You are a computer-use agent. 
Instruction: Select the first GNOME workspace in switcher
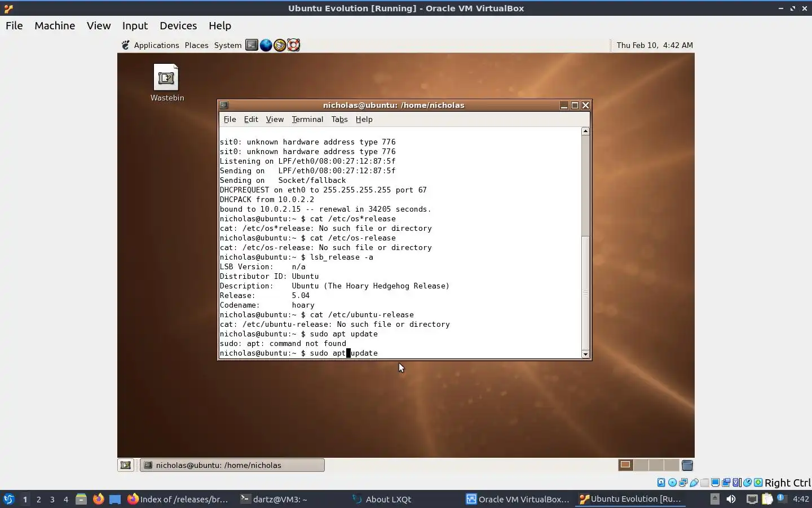pos(625,465)
